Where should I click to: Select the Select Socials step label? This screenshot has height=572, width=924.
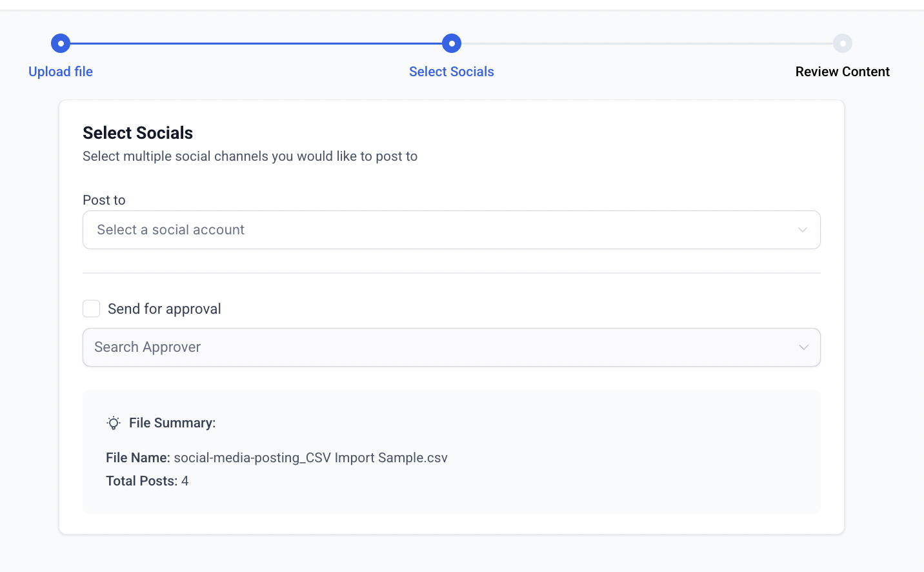[x=452, y=72]
